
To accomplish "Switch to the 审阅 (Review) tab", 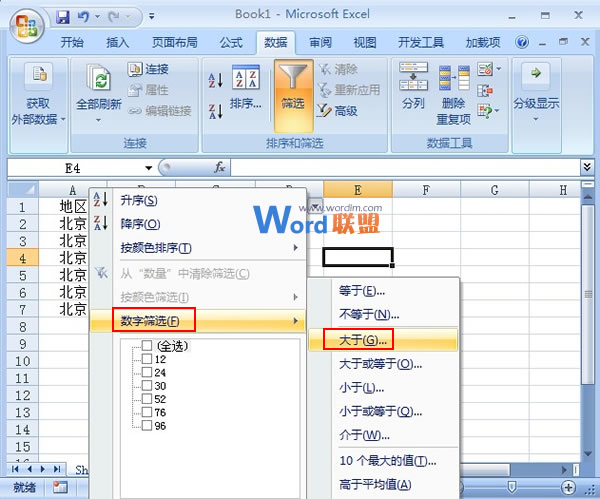I will 320,42.
